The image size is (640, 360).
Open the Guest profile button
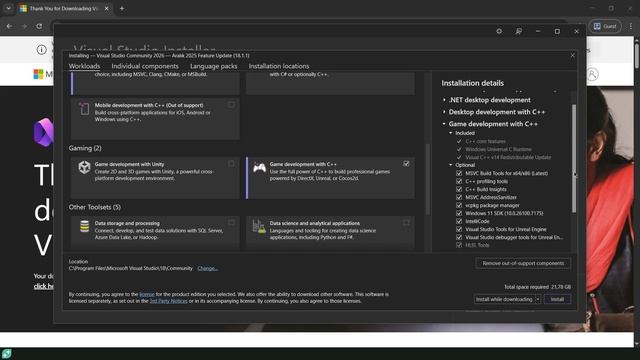pos(605,26)
